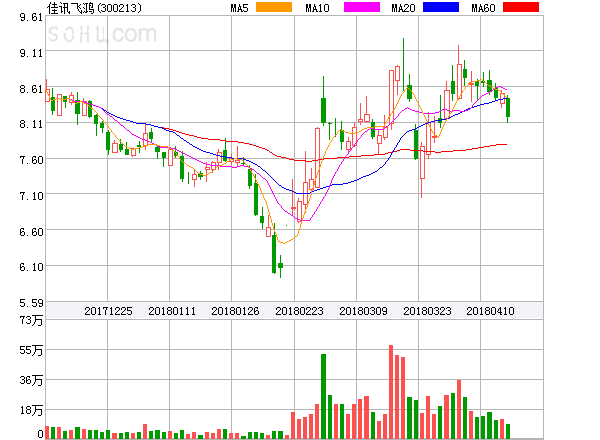Click the red MA60 legend swatch

(521, 7)
